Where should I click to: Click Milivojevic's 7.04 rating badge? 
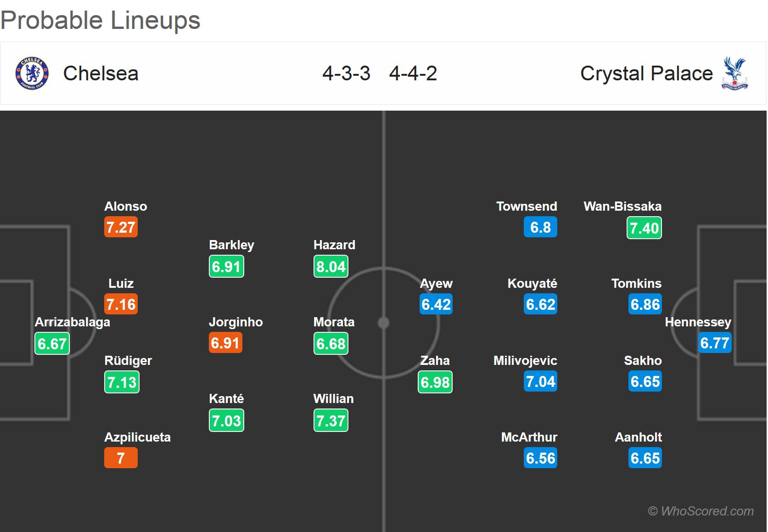coord(540,381)
